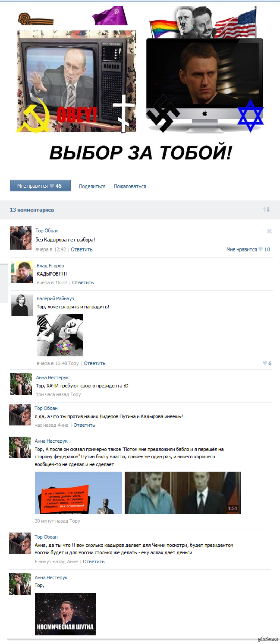Click the "Тору" recipient link beside "39 минут назад"
The width and height of the screenshot is (280, 644).
(x=75, y=521)
